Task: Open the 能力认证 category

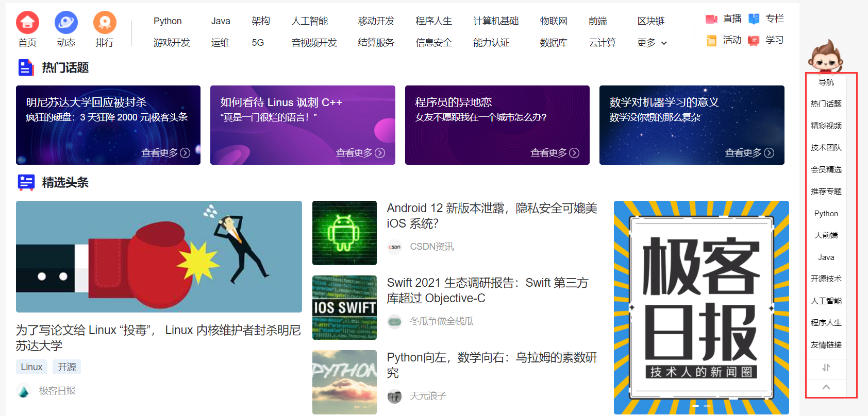Action: pyautogui.click(x=492, y=43)
